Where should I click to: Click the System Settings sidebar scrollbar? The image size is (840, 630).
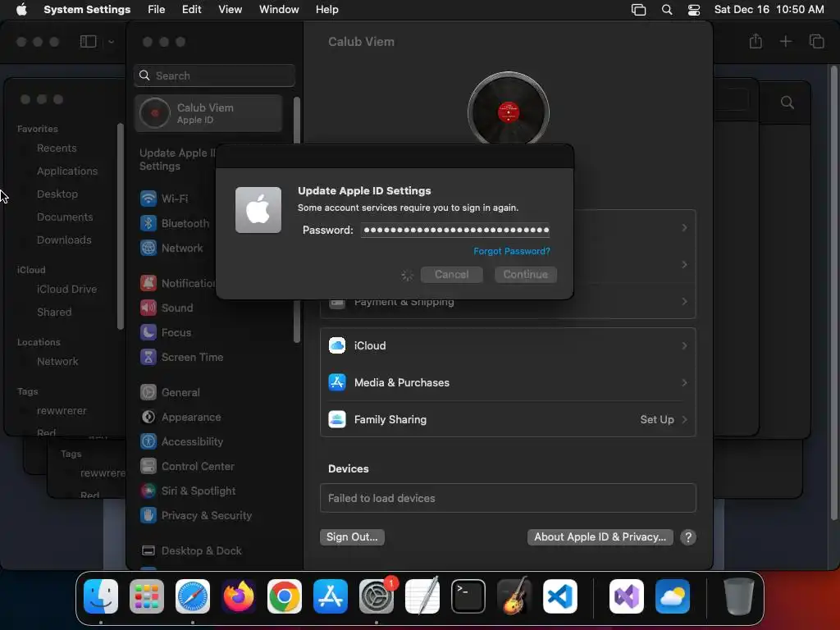(x=297, y=220)
